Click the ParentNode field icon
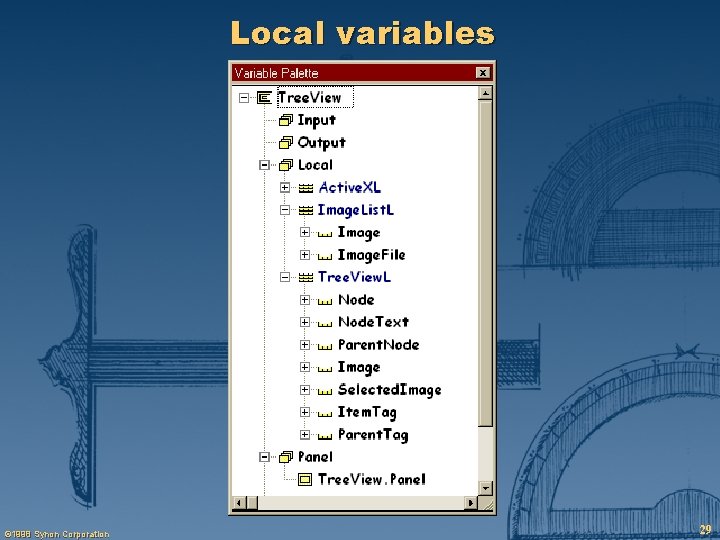This screenshot has height=540, width=720. click(325, 346)
